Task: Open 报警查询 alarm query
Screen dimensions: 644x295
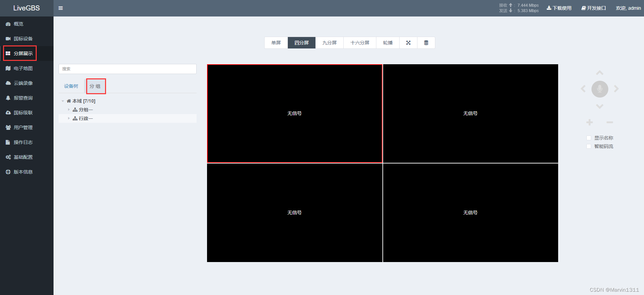Action: [27, 98]
